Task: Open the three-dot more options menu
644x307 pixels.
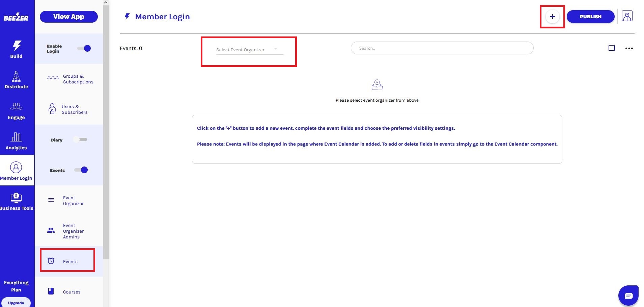Action: coord(629,48)
